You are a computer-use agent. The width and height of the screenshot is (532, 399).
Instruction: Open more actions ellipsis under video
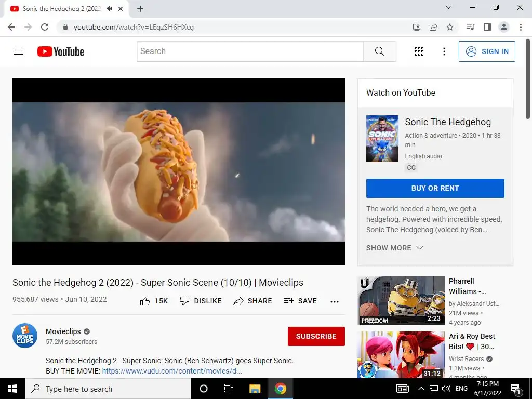pyautogui.click(x=335, y=302)
